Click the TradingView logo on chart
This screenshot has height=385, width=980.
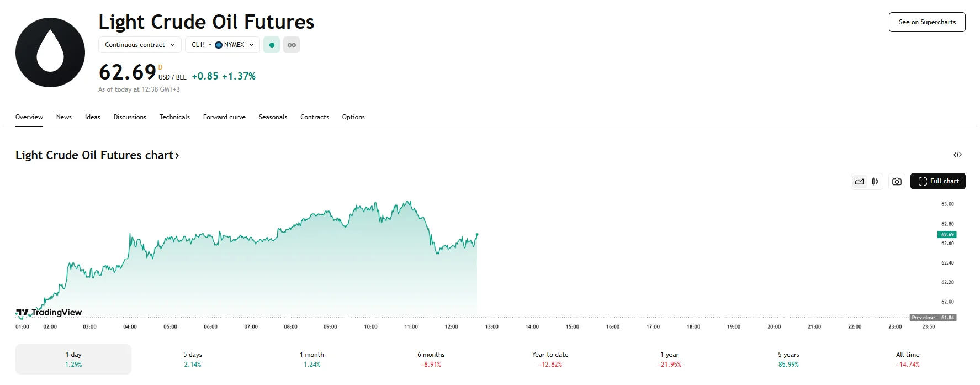tap(49, 313)
